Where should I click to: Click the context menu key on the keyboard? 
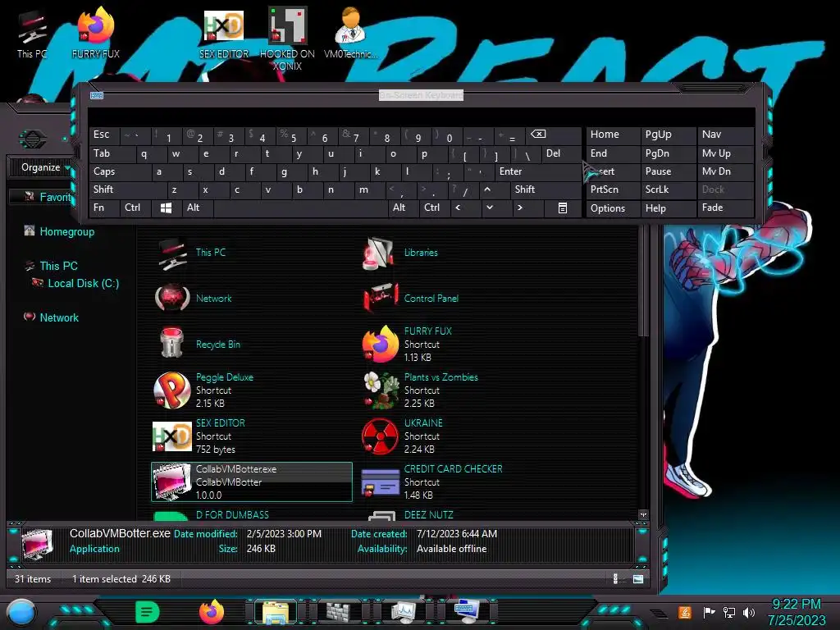(x=563, y=208)
